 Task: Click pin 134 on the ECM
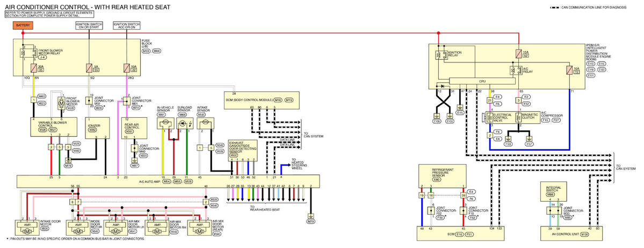pyautogui.click(x=491, y=228)
